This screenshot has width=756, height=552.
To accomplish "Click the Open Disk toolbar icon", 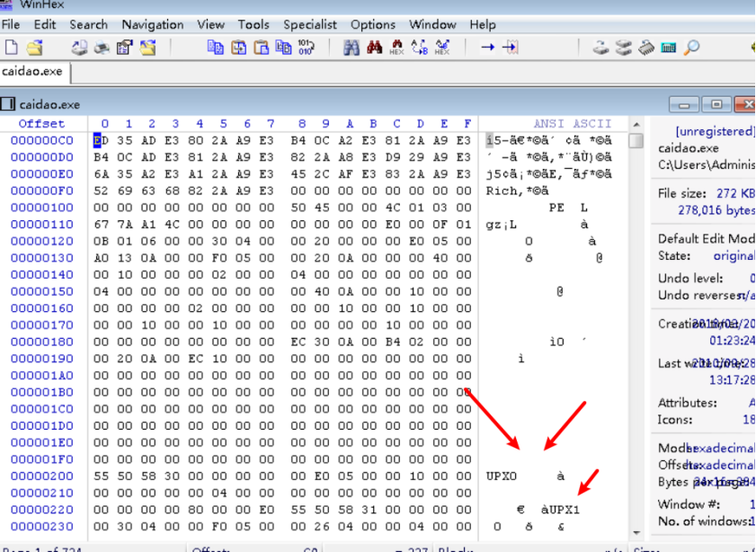I will pos(624,48).
